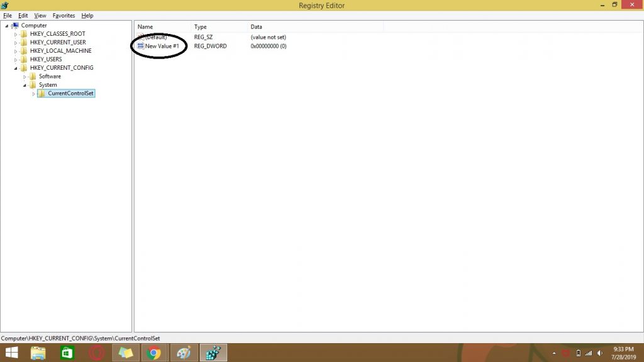
Task: Switch to Paint on taskbar
Action: (184, 353)
